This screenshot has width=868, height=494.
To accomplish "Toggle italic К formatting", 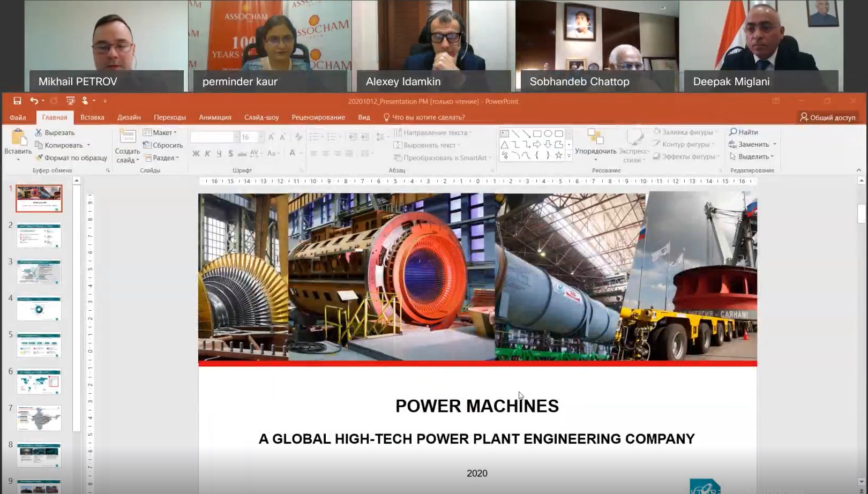I will [207, 154].
